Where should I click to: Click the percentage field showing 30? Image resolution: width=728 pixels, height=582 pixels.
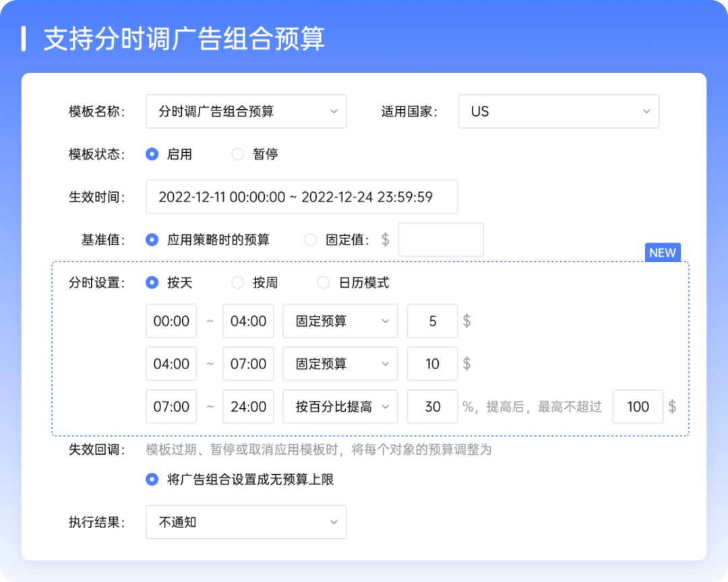click(x=432, y=407)
